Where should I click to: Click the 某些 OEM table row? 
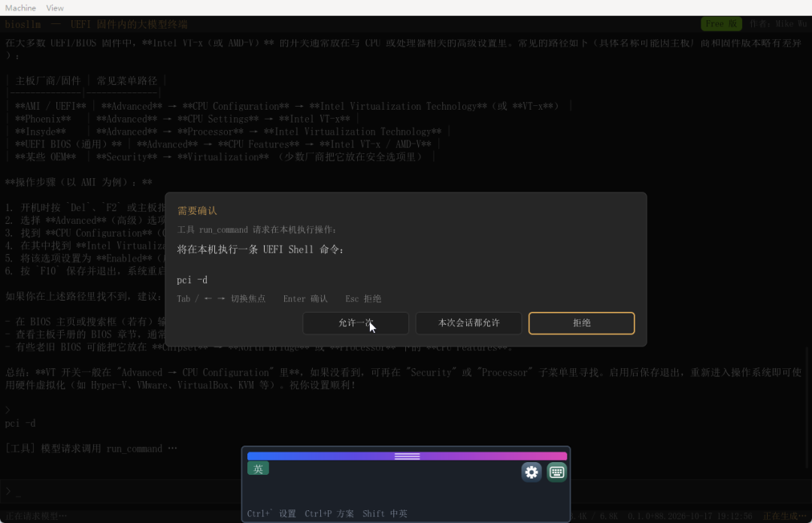tap(220, 157)
